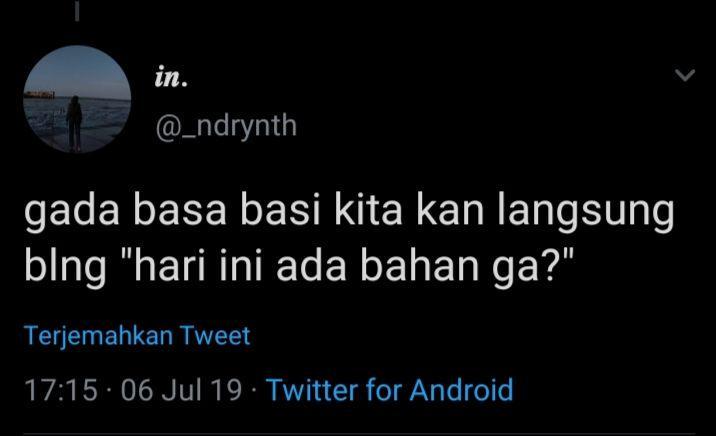716x436 pixels.
Task: Open the profile via display name "in."
Action: [171, 79]
